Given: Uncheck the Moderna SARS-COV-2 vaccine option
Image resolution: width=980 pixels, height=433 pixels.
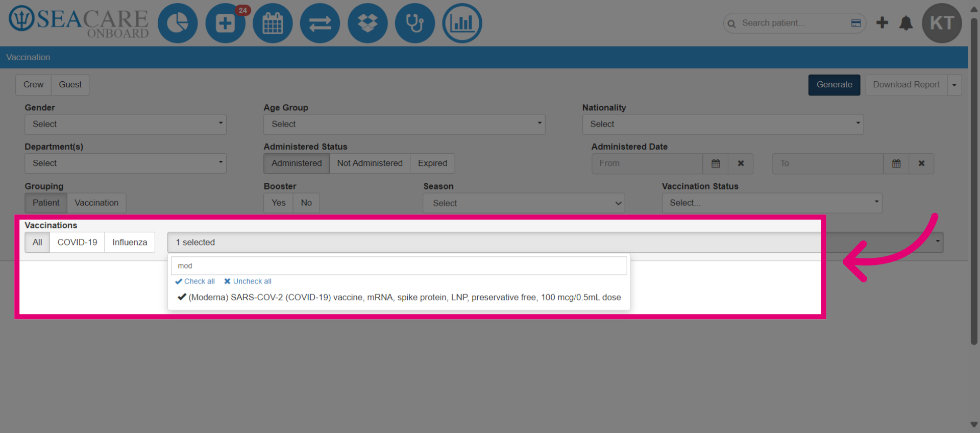Looking at the screenshot, I should pyautogui.click(x=399, y=297).
